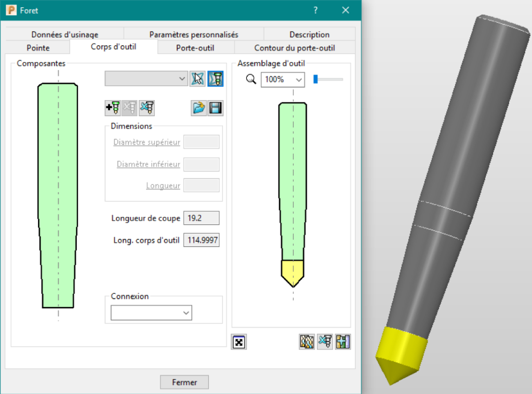Click the fit-to-view arrows icon
Image resolution: width=532 pixels, height=394 pixels.
(239, 342)
